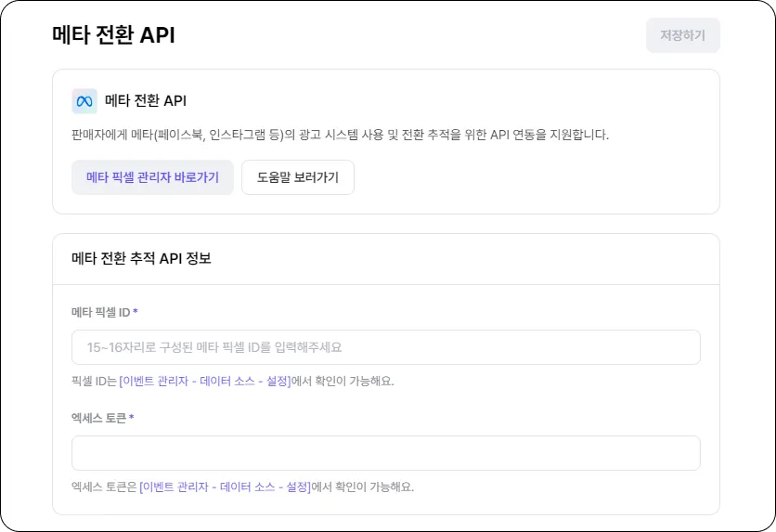776x532 pixels.
Task: Click the 저장하기 save button
Action: 682,35
